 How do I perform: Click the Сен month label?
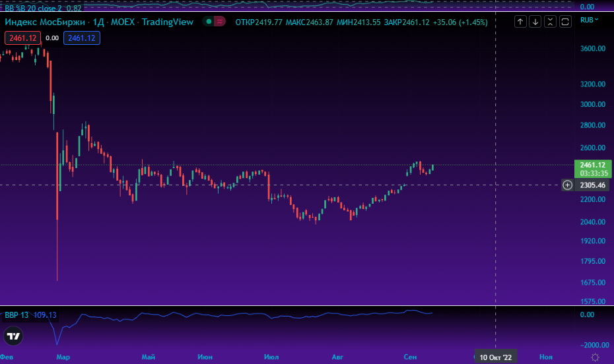tap(411, 357)
